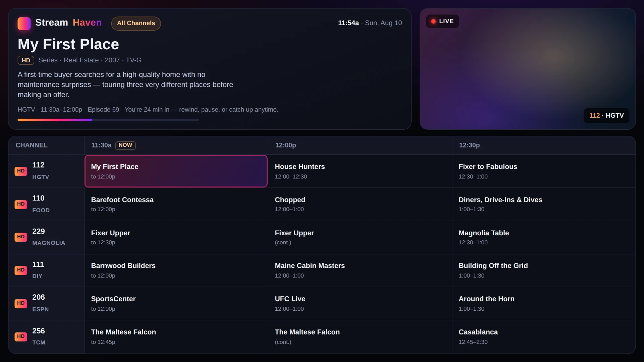Select Fixer Upper ending 12:30p
This screenshot has height=362, width=644.
click(176, 237)
